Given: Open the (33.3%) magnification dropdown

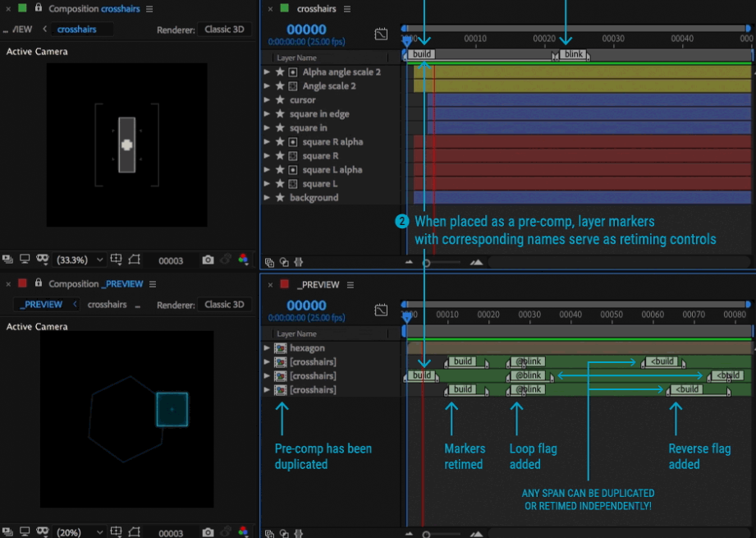Looking at the screenshot, I should (80, 260).
